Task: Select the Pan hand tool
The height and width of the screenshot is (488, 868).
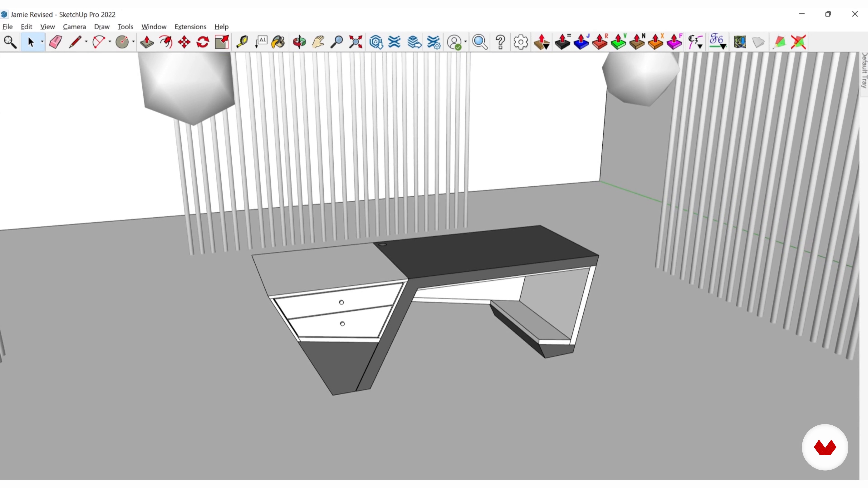Action: click(318, 42)
